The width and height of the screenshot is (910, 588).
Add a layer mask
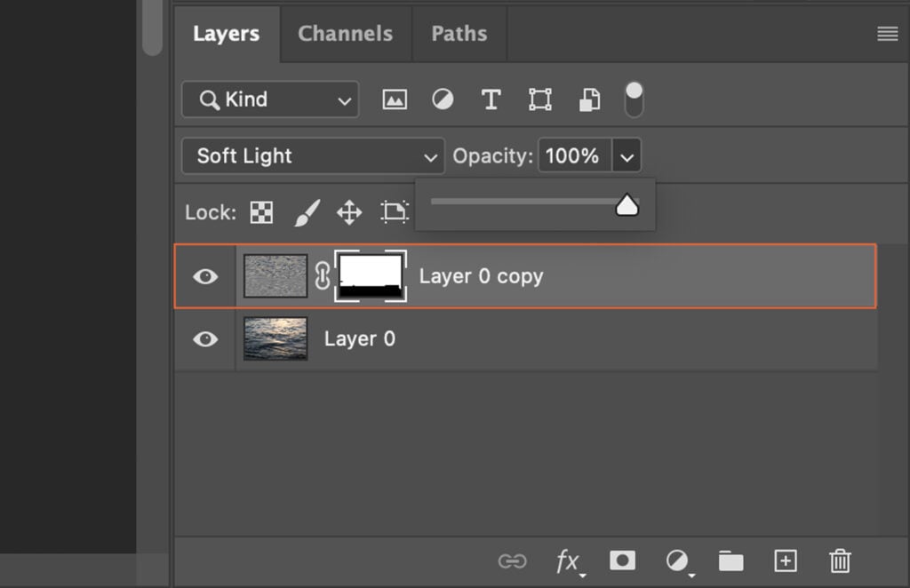click(x=621, y=560)
